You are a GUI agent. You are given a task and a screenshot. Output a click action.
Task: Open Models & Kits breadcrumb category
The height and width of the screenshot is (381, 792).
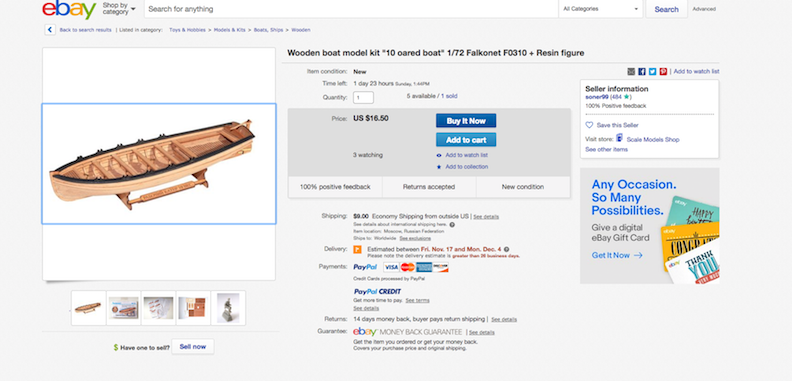pyautogui.click(x=229, y=30)
